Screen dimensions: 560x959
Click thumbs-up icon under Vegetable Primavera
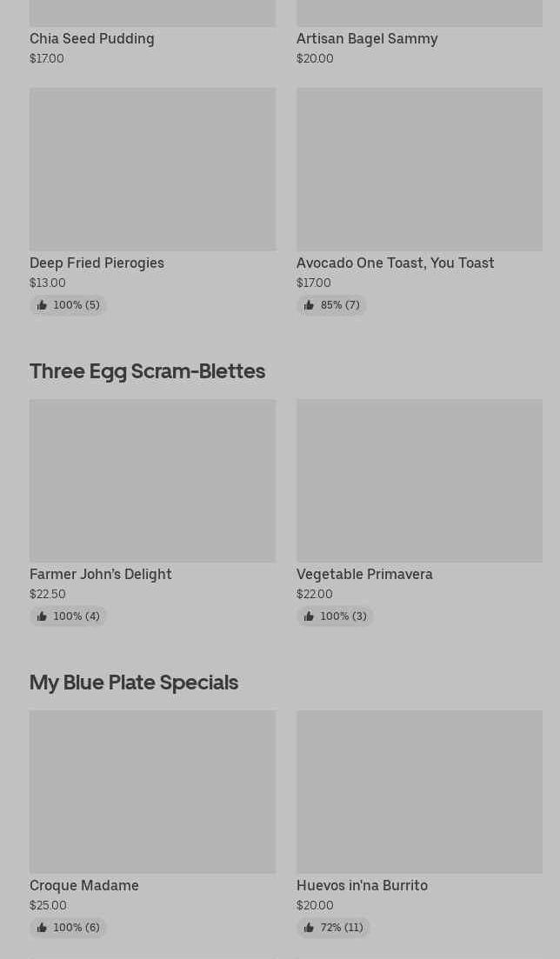coord(309,616)
